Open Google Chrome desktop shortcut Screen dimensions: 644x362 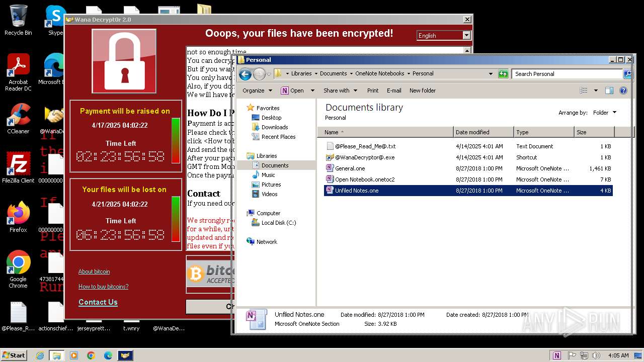(x=18, y=269)
